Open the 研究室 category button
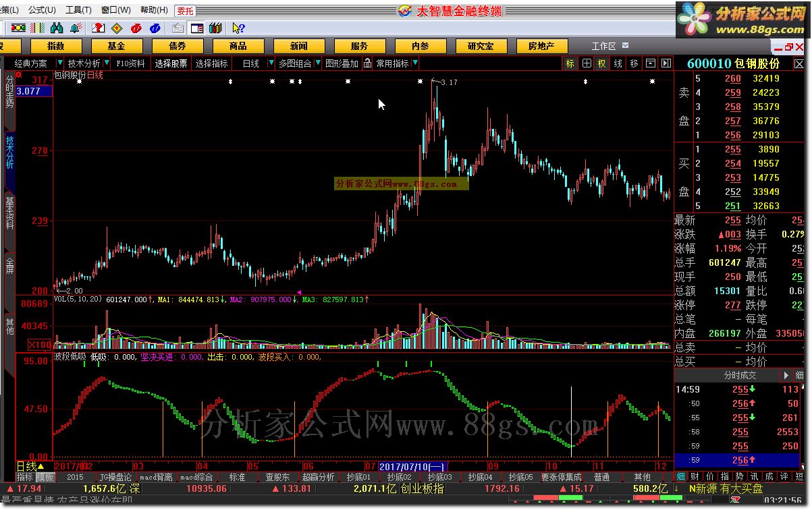 481,46
